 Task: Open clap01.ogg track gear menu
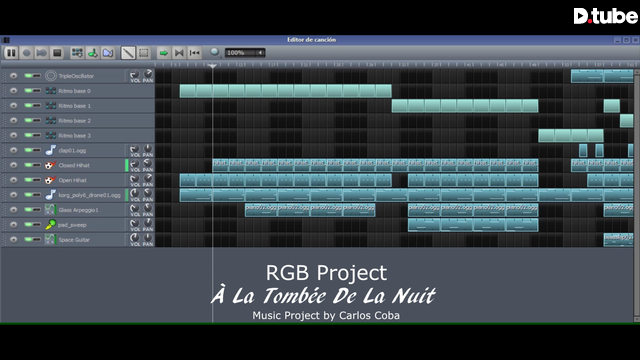click(x=13, y=150)
